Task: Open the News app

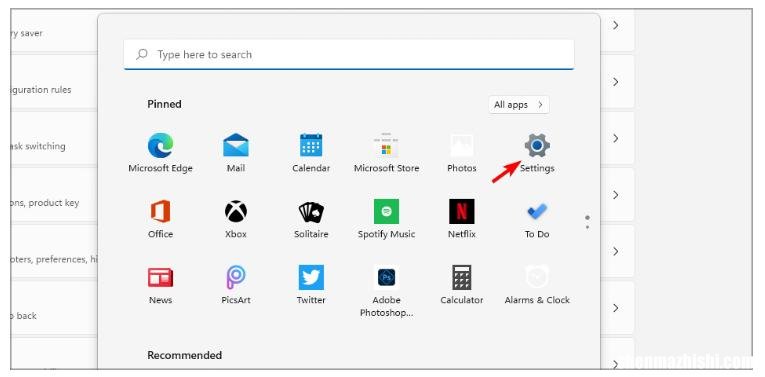Action: (161, 285)
